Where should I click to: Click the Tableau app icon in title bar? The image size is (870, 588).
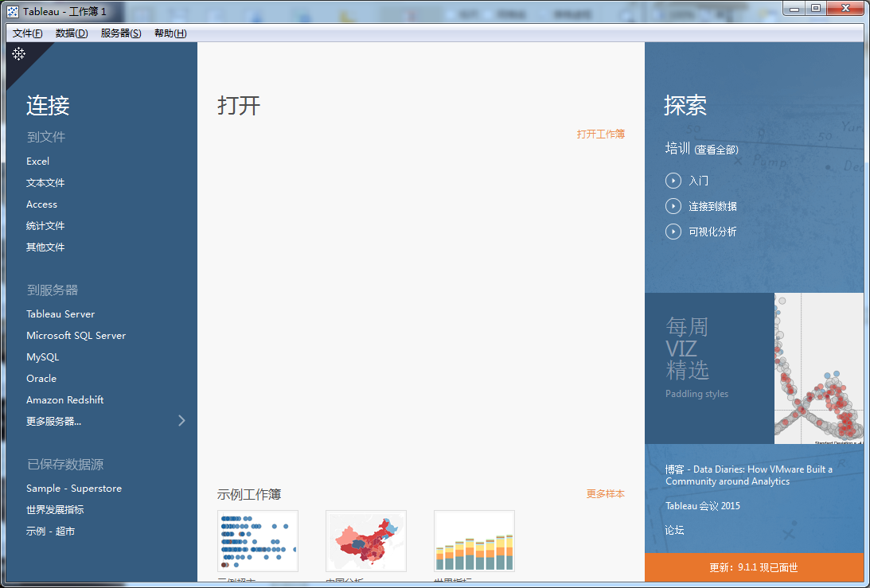[12, 11]
